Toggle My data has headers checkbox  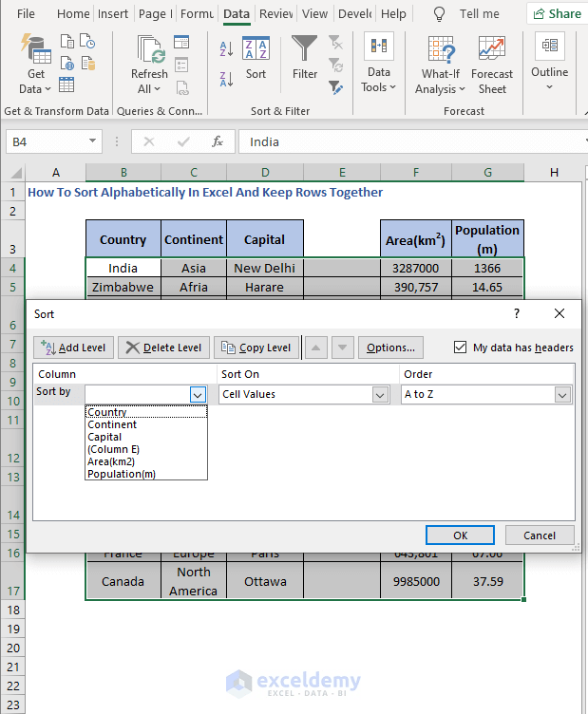point(460,348)
